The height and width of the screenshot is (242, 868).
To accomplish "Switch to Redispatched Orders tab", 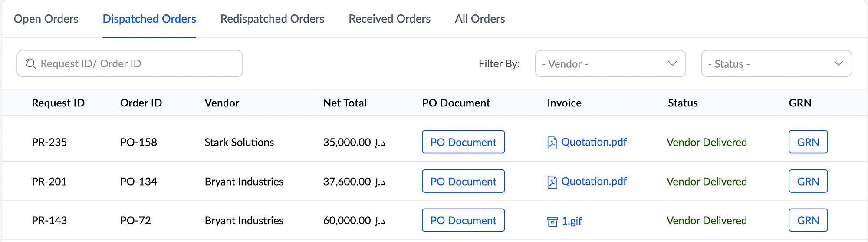I will tap(272, 19).
